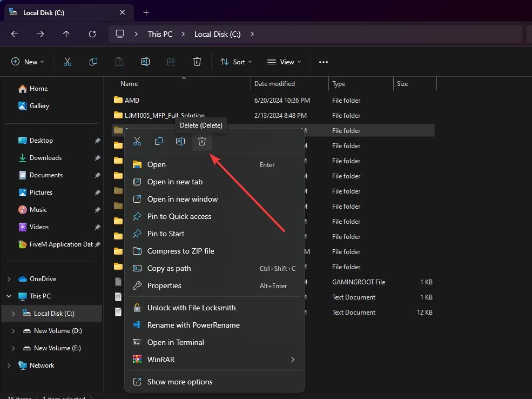Click the Cut icon in the context menu
Screen dimensions: 532x399
click(137, 141)
